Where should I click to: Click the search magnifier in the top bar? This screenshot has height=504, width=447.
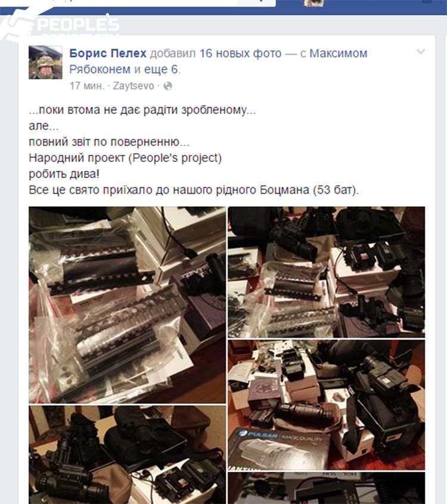pyautogui.click(x=260, y=2)
